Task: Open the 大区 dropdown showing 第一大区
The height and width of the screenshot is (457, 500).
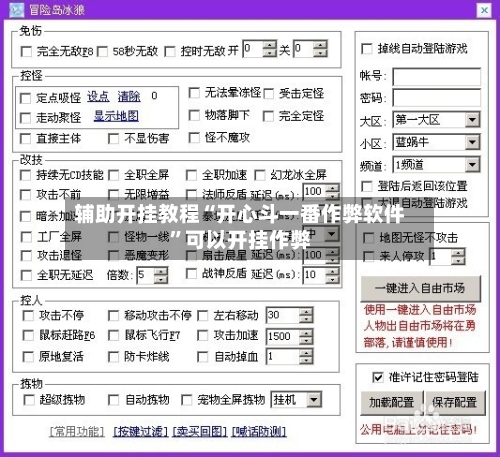Action: tap(473, 120)
